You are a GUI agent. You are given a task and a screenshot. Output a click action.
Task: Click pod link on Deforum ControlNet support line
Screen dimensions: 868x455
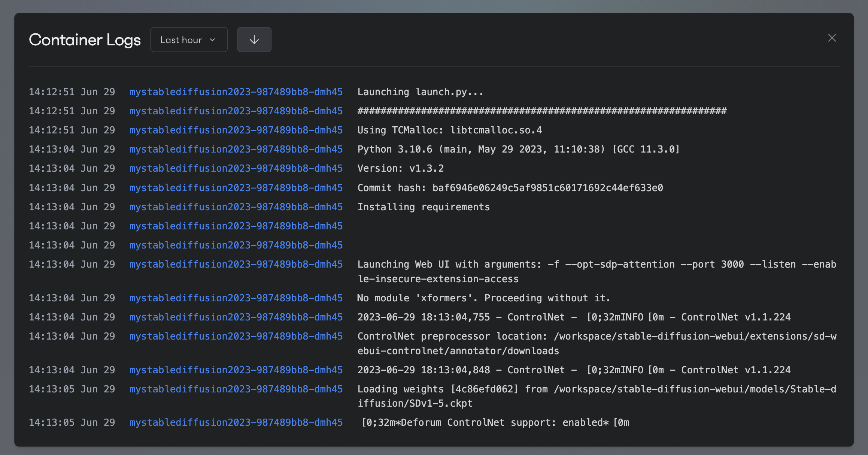(236, 422)
